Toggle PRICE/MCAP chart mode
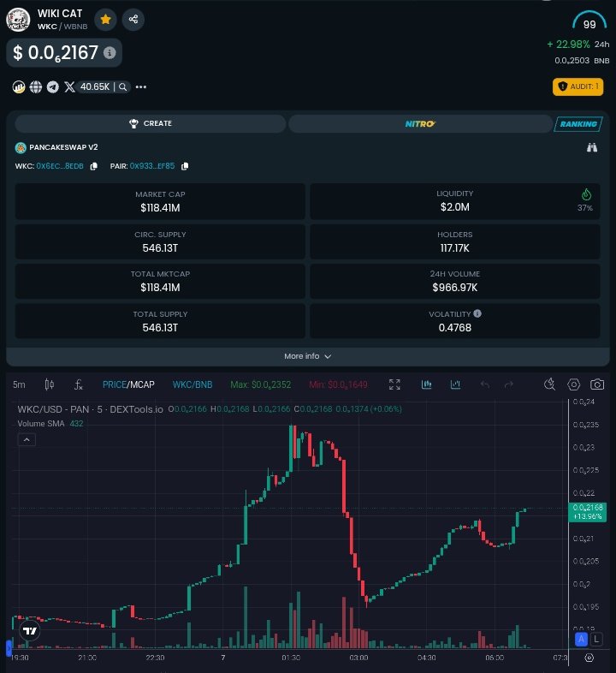 tap(128, 384)
